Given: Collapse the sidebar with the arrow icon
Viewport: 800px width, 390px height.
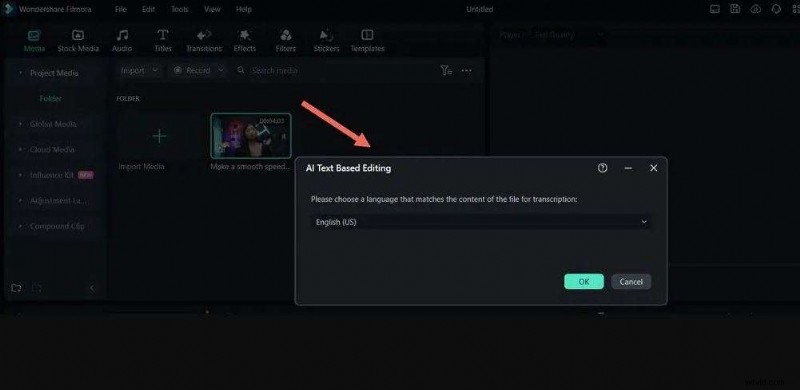Looking at the screenshot, I should click(x=92, y=288).
